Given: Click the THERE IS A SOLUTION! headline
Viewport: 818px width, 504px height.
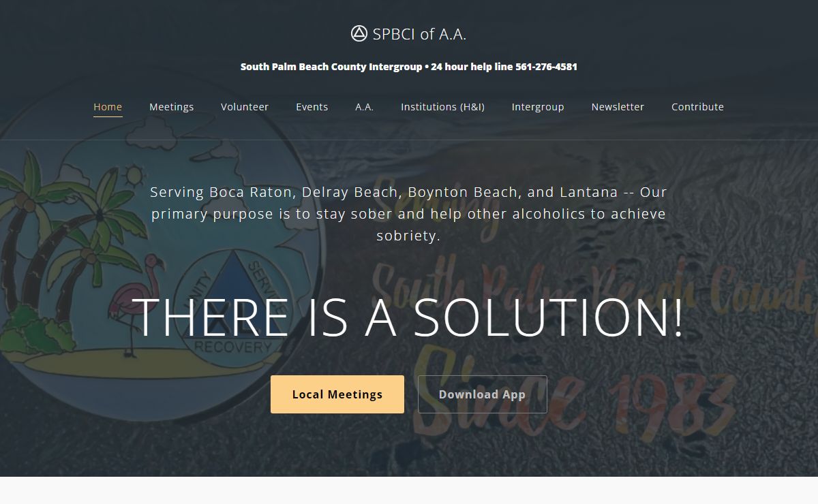Looking at the screenshot, I should click(x=410, y=317).
